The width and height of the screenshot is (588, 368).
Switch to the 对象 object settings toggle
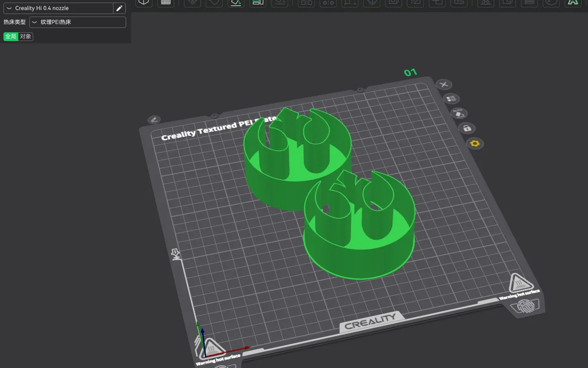coord(26,36)
